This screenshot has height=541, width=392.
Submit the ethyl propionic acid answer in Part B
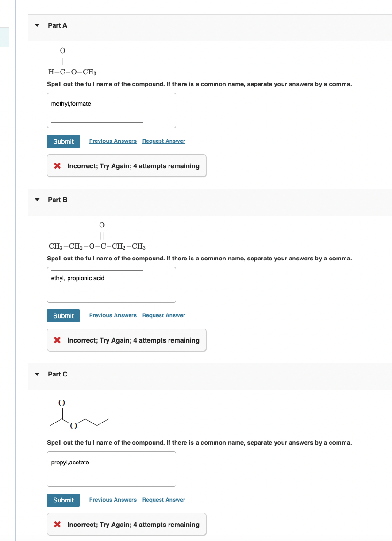[63, 315]
